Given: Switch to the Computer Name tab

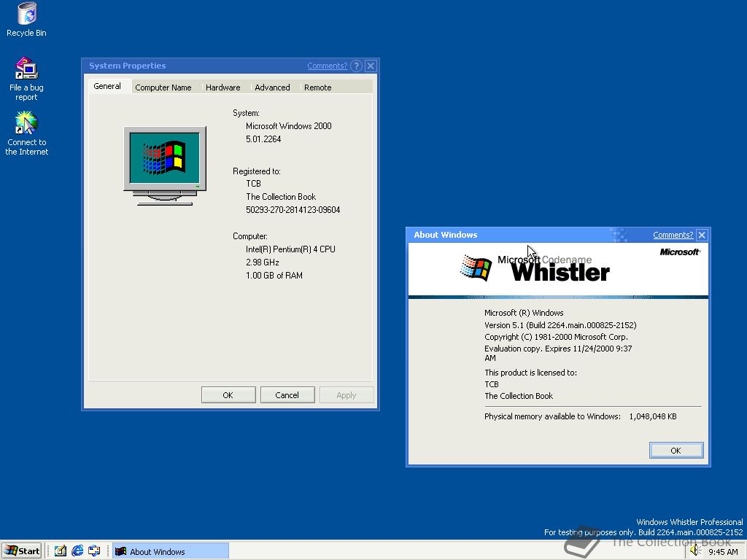Looking at the screenshot, I should 163,87.
